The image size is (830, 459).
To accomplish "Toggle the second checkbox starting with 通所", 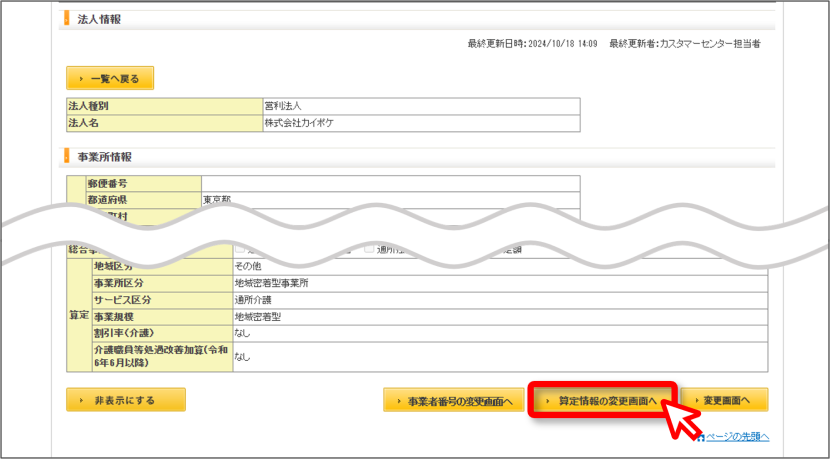I will tap(369, 248).
